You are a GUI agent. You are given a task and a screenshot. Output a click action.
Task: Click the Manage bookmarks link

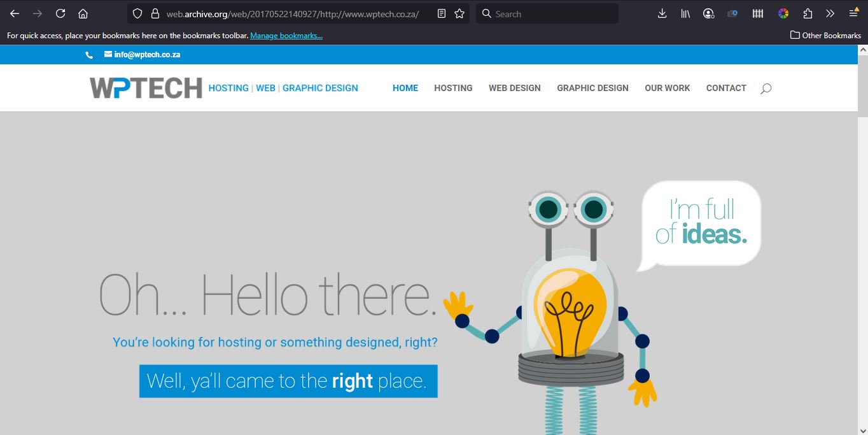[x=286, y=36]
